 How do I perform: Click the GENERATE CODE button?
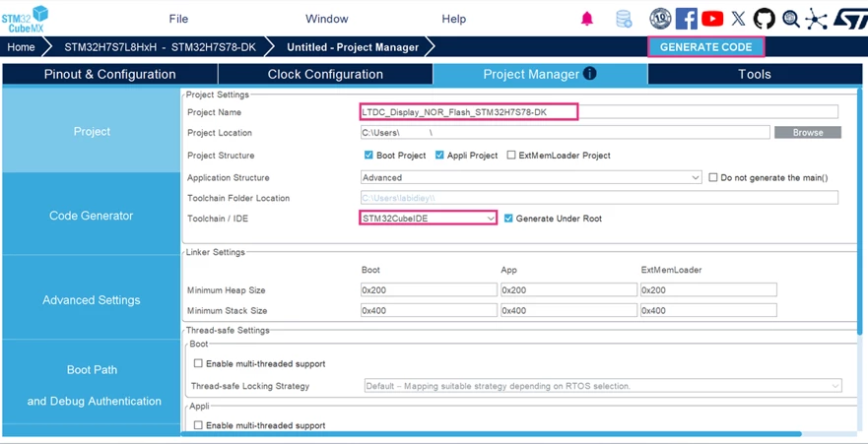705,47
